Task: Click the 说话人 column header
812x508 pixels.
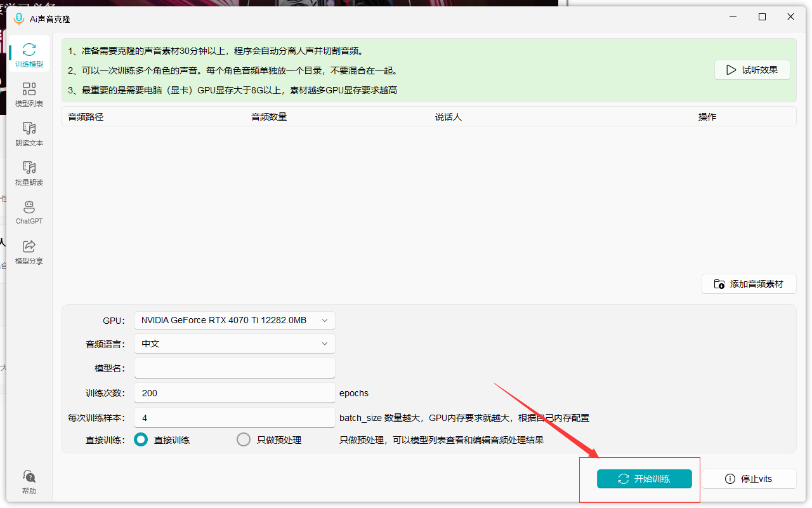Action: click(449, 117)
